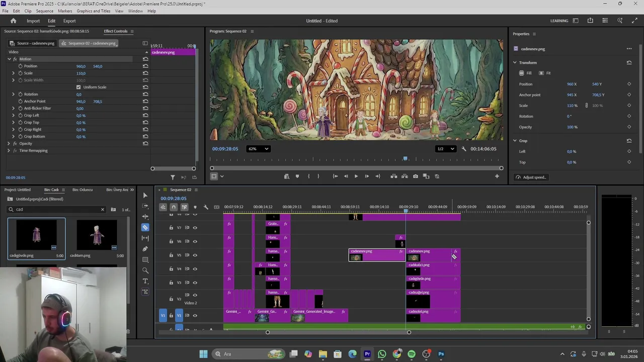Image resolution: width=644 pixels, height=362 pixels.
Task: Switch to the Import workspace tab
Action: click(x=33, y=21)
